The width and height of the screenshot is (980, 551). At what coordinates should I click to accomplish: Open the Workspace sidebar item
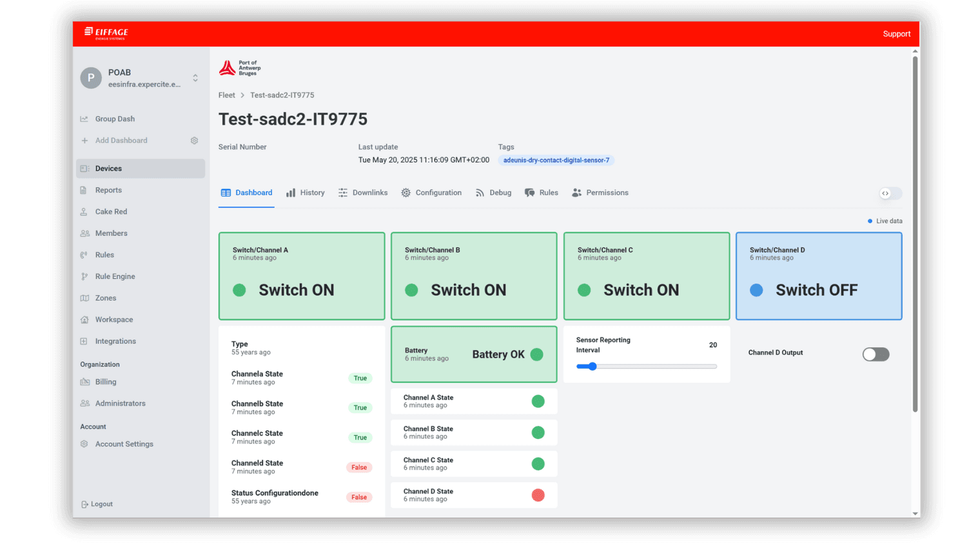pos(141,320)
